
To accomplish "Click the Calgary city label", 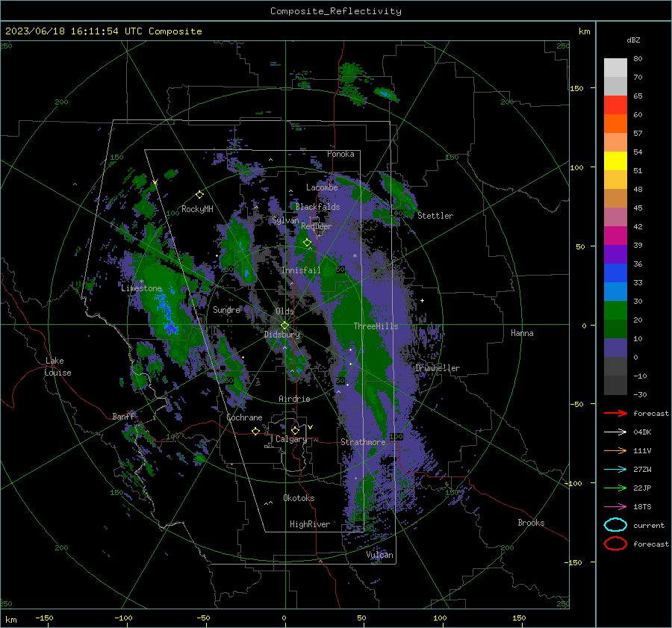I will [x=291, y=439].
